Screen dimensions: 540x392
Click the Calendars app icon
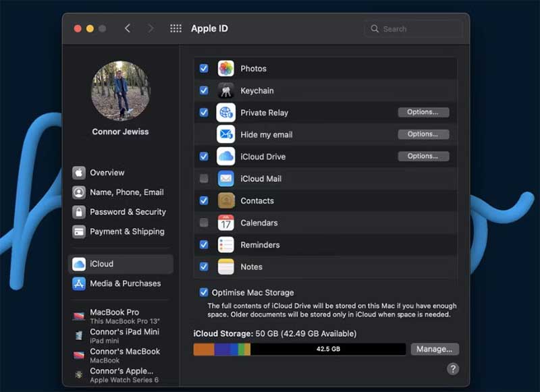226,223
